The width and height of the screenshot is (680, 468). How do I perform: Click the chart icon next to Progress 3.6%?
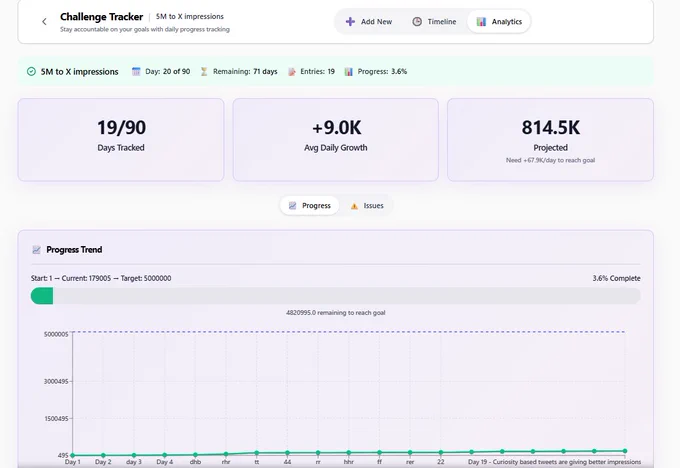(x=349, y=72)
